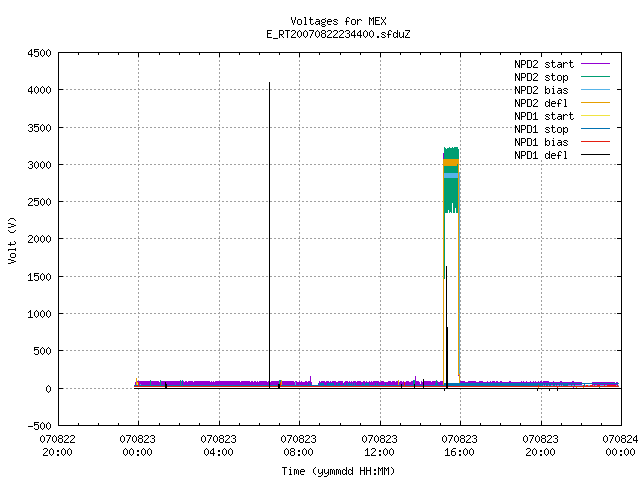The height and width of the screenshot is (480, 640).
Task: Click the 'NPD1 bias' legend label
Action: tap(541, 142)
